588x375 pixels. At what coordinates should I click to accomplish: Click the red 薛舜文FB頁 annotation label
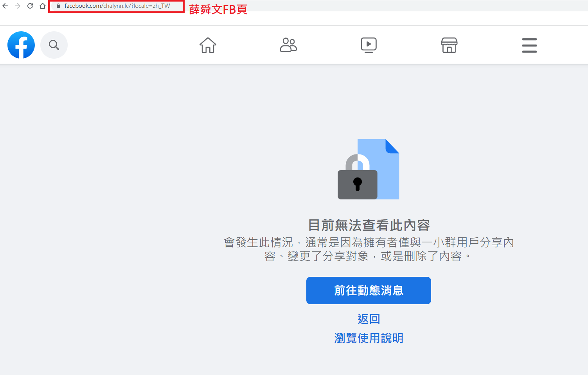218,9
